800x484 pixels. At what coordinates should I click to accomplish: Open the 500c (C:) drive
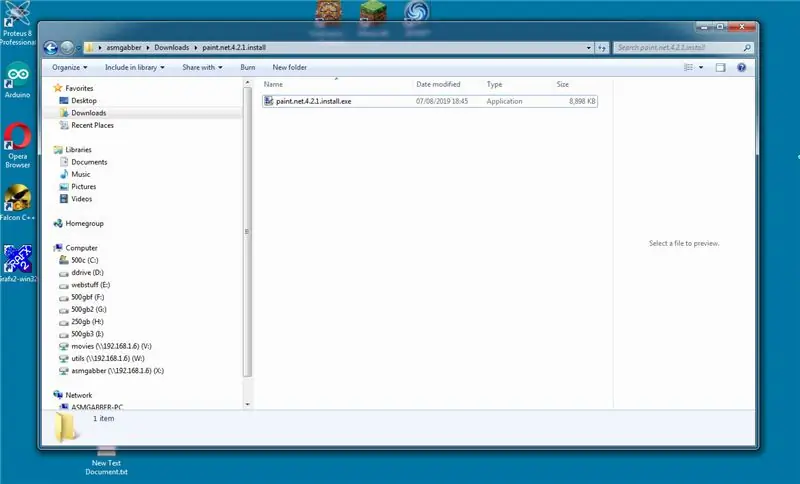[84, 260]
